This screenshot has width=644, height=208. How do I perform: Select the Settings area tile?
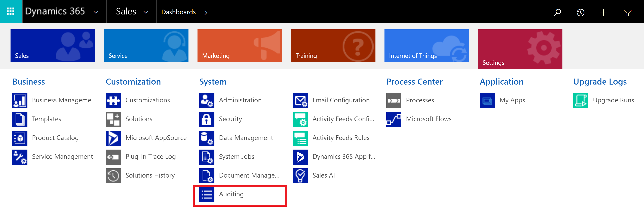click(520, 49)
